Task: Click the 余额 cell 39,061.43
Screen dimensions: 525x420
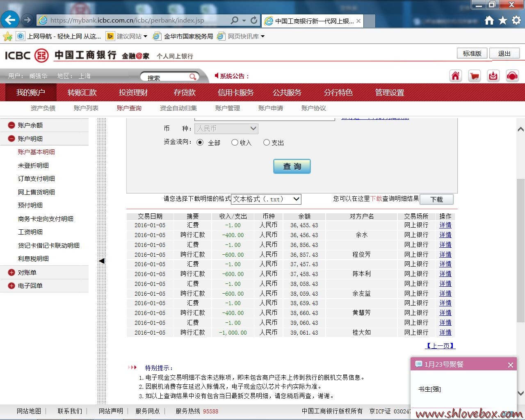Action: pos(304,333)
